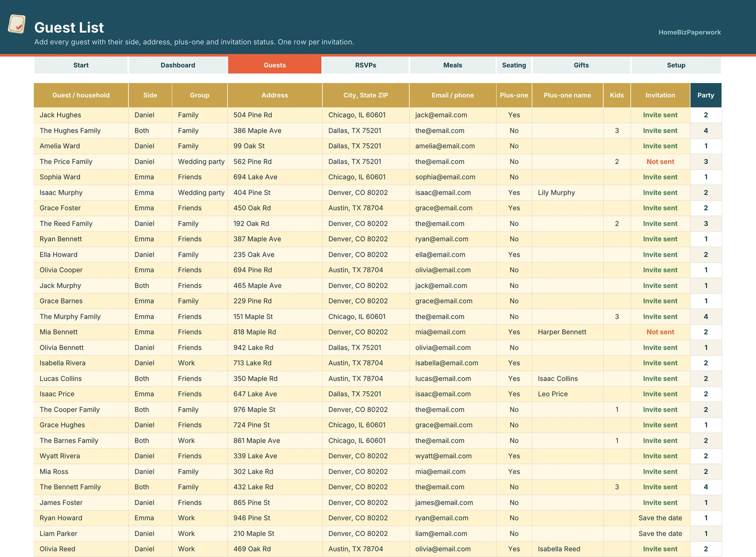Click the Plus-one name column header
756x557 pixels.
point(568,95)
